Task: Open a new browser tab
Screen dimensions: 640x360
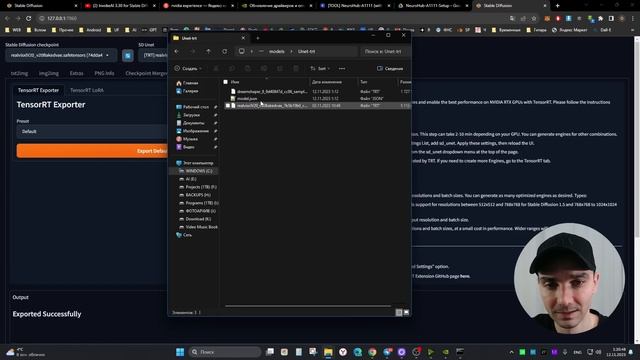Action: click(x=558, y=6)
